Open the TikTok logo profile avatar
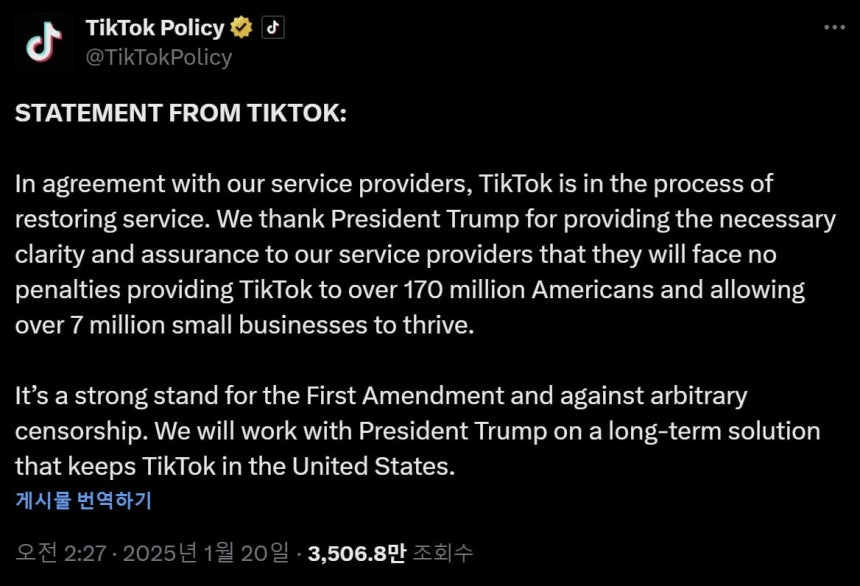 [44, 42]
